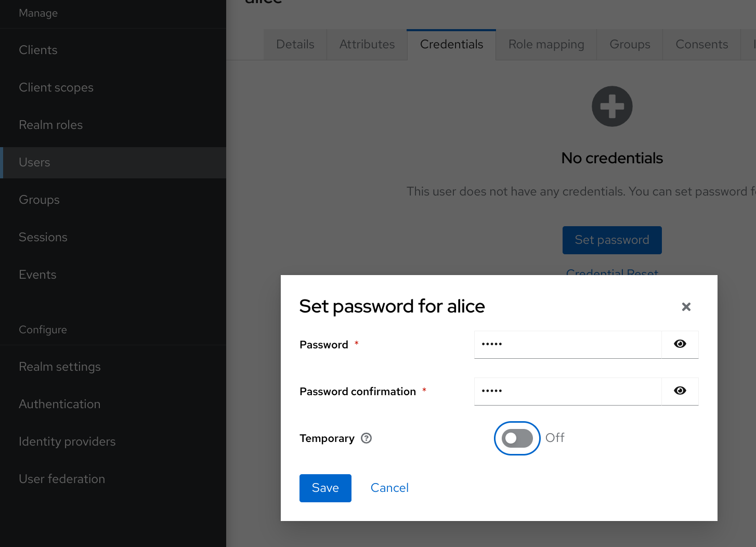Toggle the Temporary switch on
The width and height of the screenshot is (756, 547).
pyautogui.click(x=517, y=438)
